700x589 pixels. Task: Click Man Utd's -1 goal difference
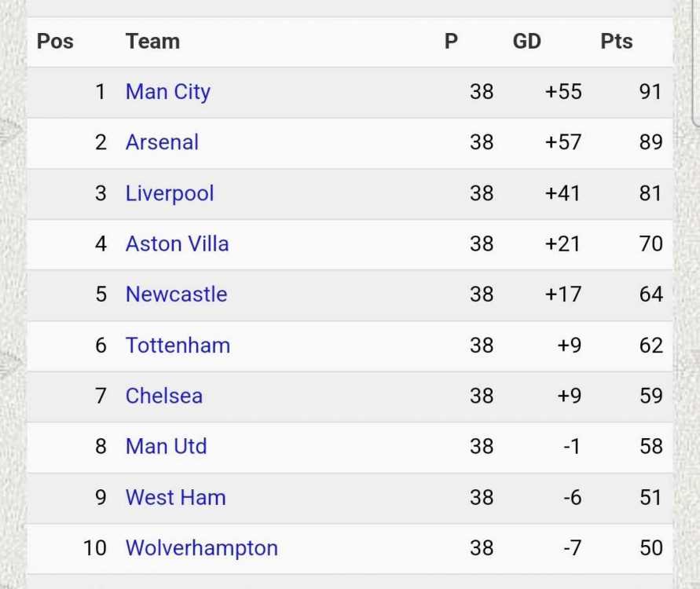tap(571, 447)
